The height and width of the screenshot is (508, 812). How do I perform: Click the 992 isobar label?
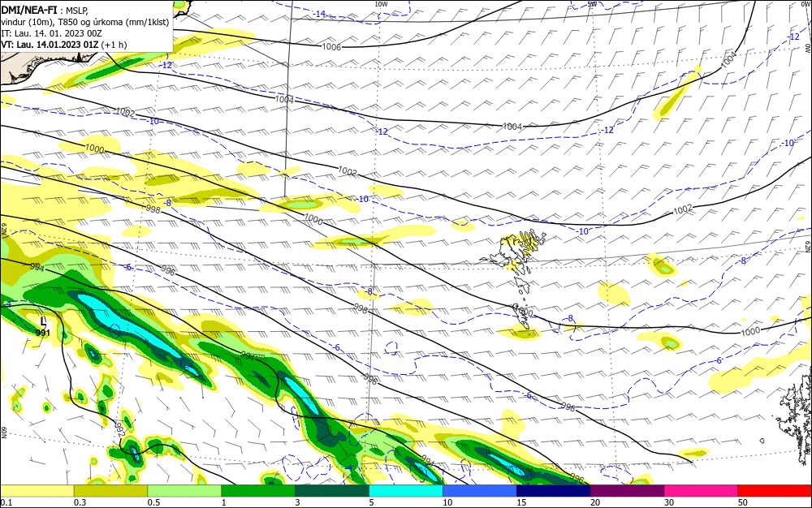(119, 429)
